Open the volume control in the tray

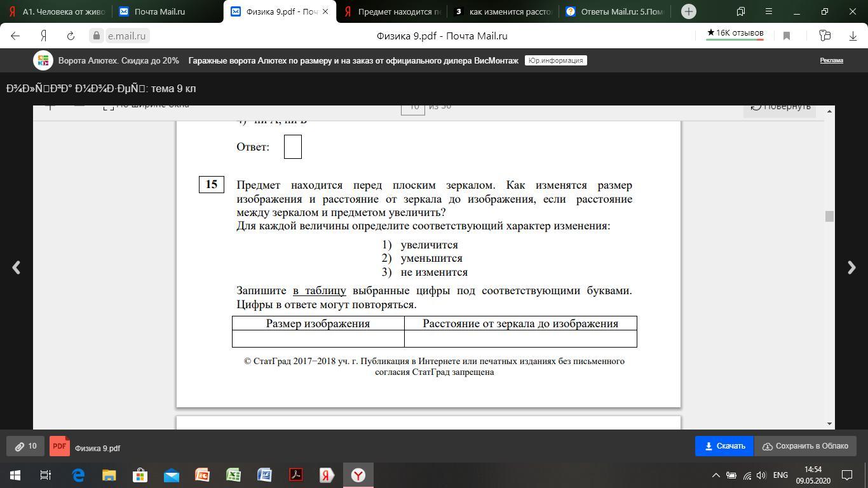click(761, 475)
